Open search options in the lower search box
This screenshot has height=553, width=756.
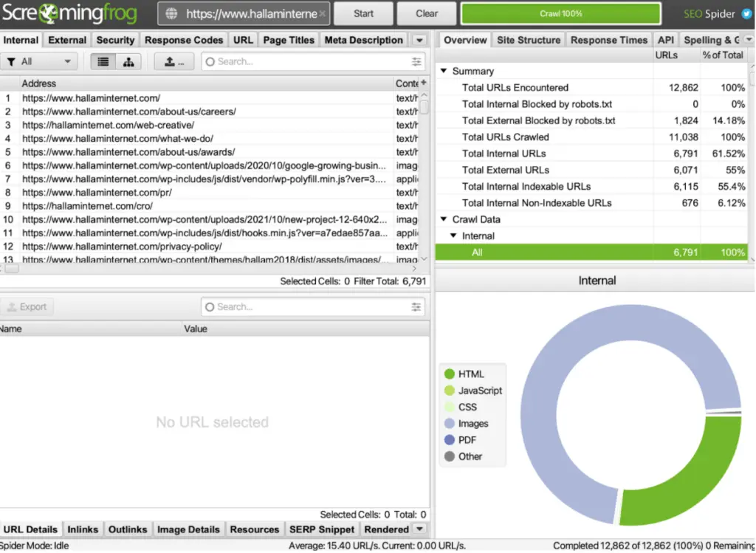[416, 307]
